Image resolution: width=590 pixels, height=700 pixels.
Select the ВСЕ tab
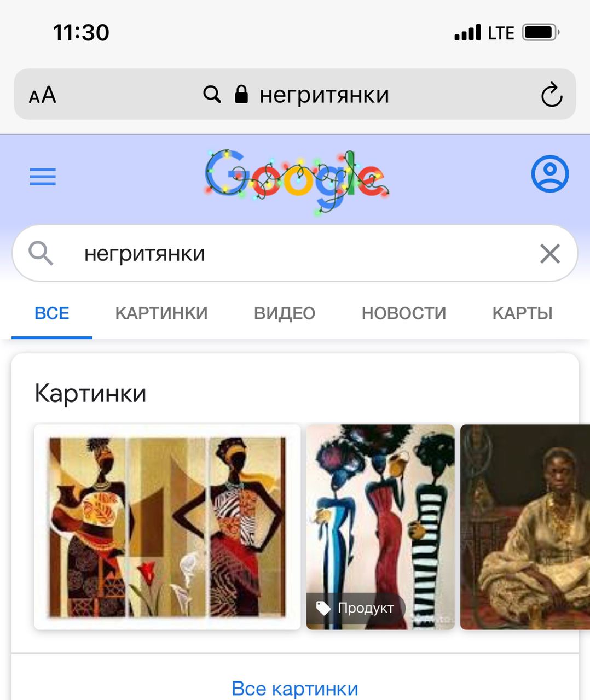52,313
